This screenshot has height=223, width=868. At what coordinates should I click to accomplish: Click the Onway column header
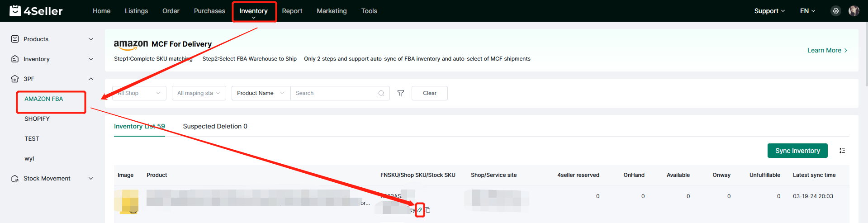(x=721, y=175)
